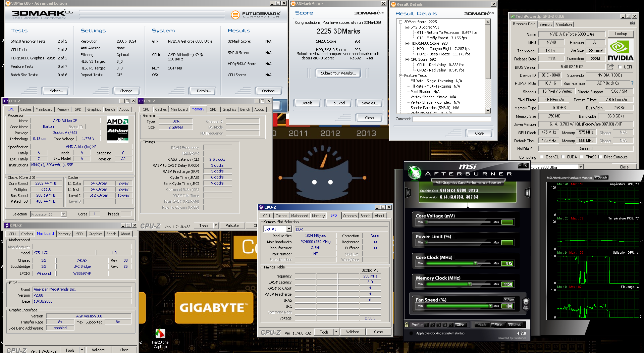This screenshot has width=644, height=353.
Task: Click the AMD Athlon XP logo in CPU-Z
Action: tap(117, 130)
